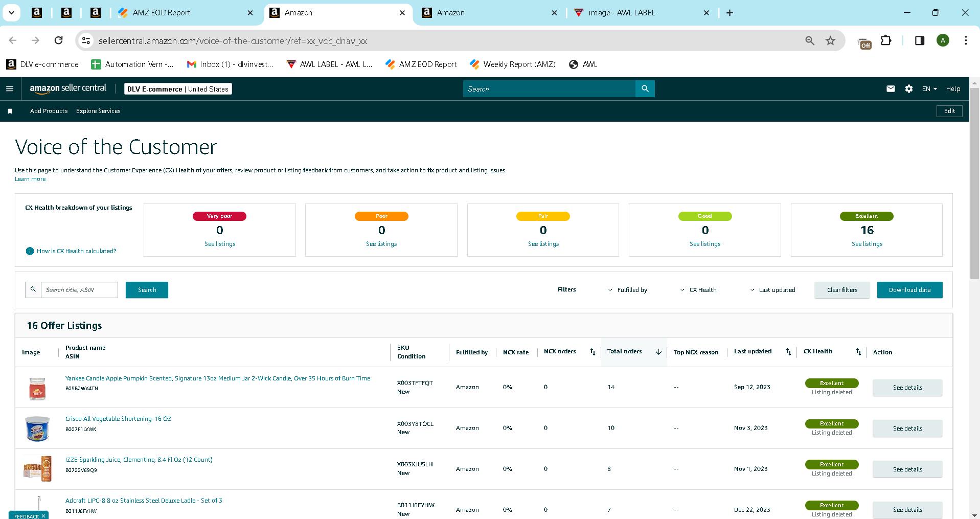Expand the Last updated filter
The image size is (980, 519).
click(x=772, y=290)
